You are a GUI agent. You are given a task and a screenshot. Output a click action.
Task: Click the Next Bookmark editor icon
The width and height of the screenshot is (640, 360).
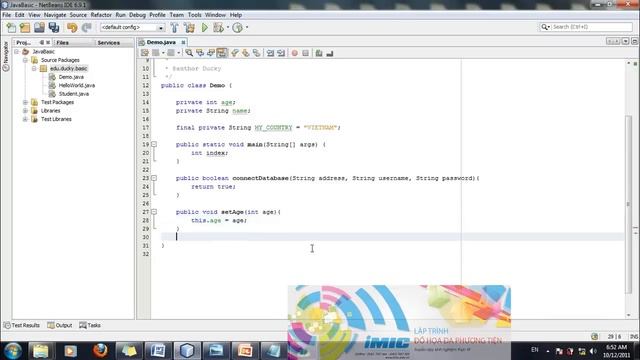click(x=246, y=53)
